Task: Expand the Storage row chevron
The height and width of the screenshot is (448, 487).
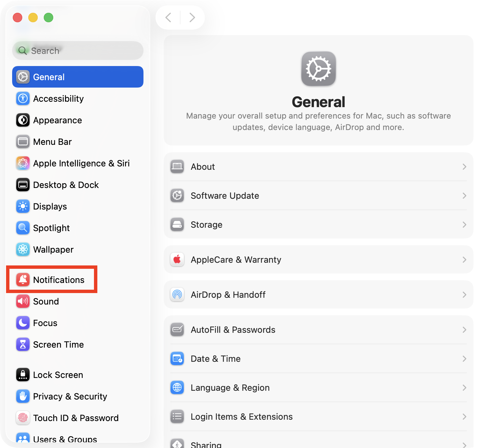Action: pyautogui.click(x=464, y=224)
